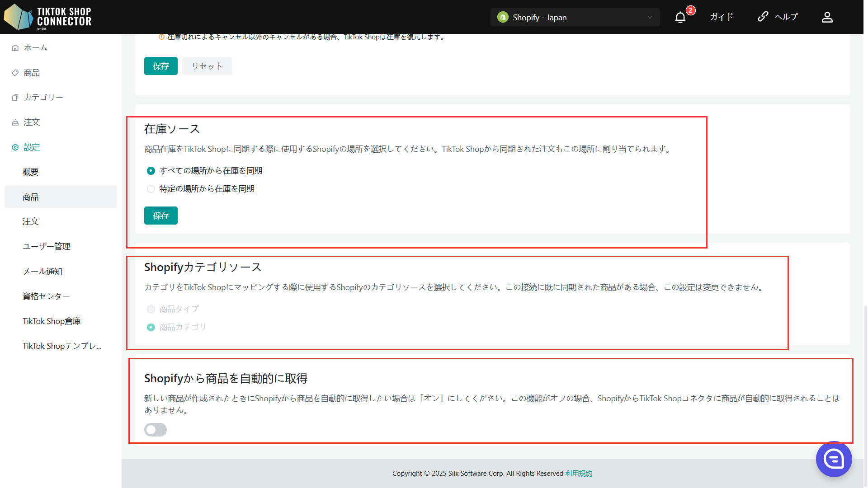Open TikTok Shop倉庫 settings page
The height and width of the screenshot is (488, 868).
click(x=61, y=321)
